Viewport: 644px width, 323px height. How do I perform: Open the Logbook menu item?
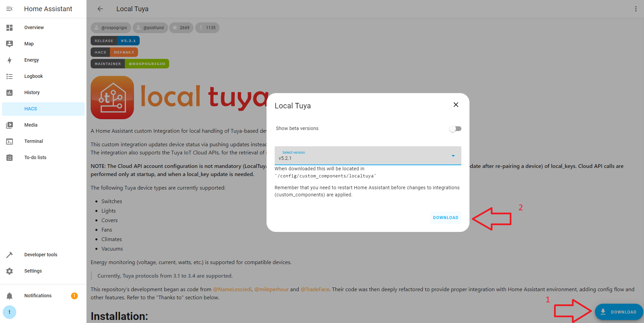[x=33, y=77]
